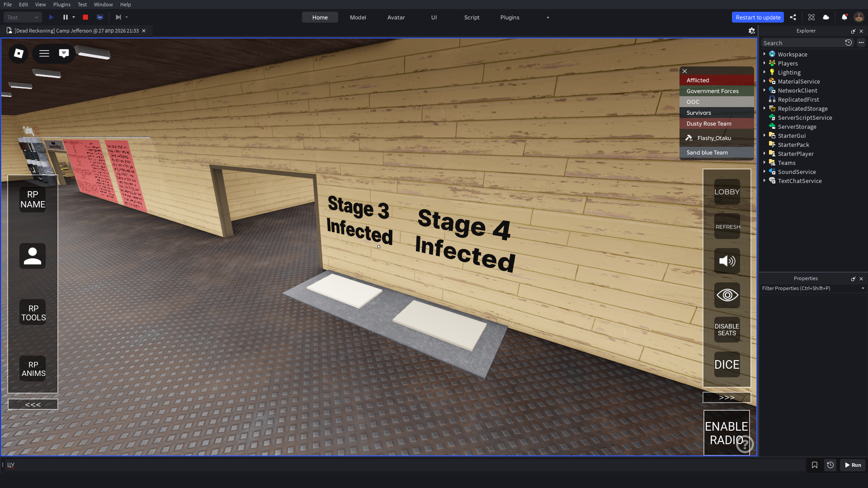Image resolution: width=868 pixels, height=488 pixels.
Task: Expand the Teams tree node
Action: click(764, 162)
